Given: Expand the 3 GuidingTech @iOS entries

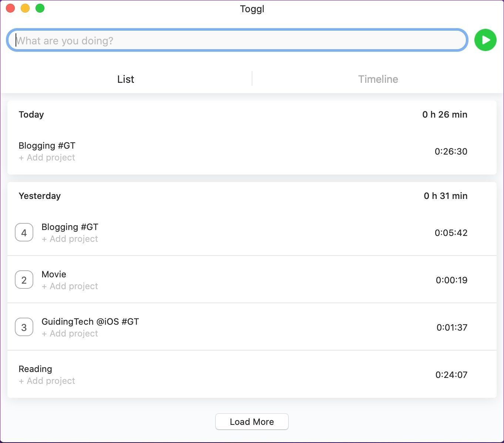Looking at the screenshot, I should [x=24, y=327].
